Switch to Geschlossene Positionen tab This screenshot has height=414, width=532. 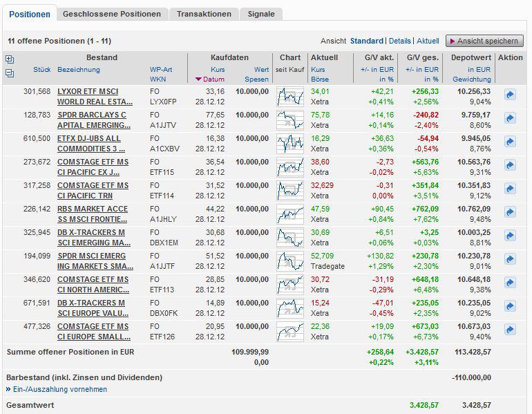pos(112,14)
